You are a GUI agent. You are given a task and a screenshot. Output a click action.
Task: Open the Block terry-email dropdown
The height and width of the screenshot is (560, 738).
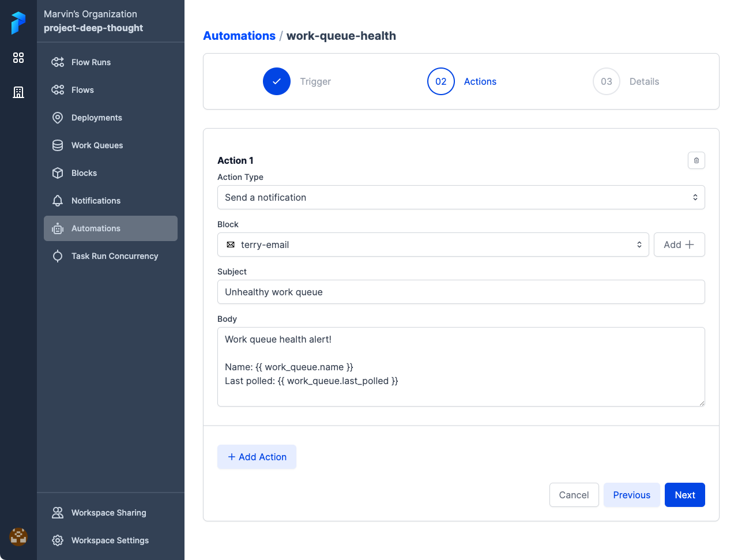(x=433, y=245)
